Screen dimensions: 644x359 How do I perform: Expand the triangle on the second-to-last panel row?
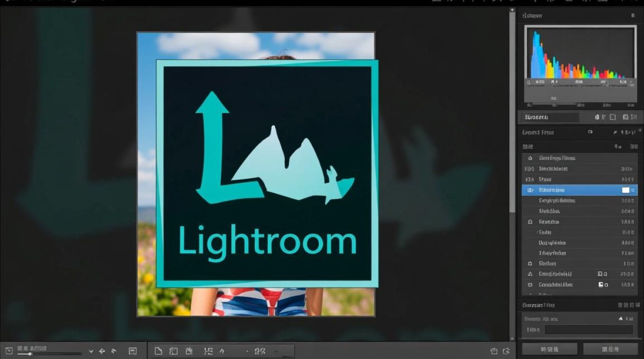[530, 274]
